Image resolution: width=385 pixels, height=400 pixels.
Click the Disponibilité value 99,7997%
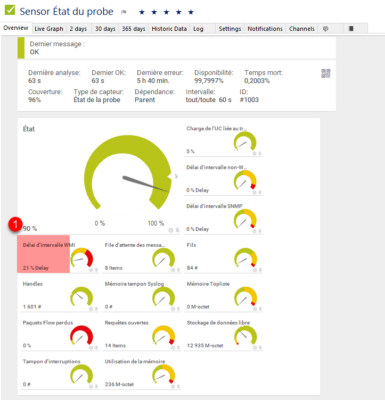coord(209,81)
